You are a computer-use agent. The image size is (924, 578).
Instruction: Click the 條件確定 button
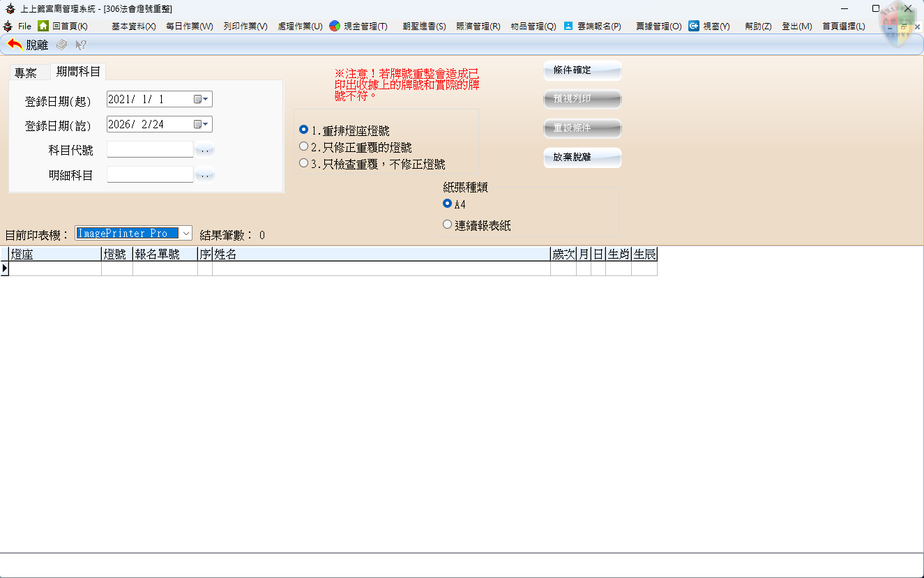[582, 70]
